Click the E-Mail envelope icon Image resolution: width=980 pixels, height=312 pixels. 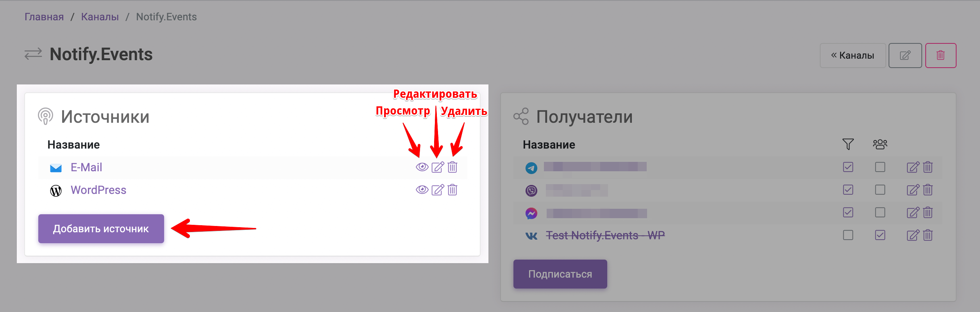[56, 168]
